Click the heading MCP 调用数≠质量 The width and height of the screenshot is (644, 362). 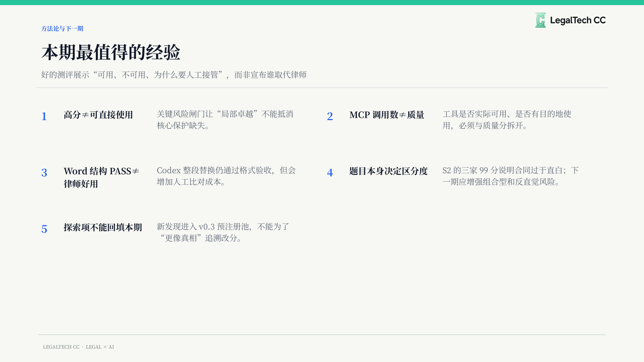pos(387,115)
